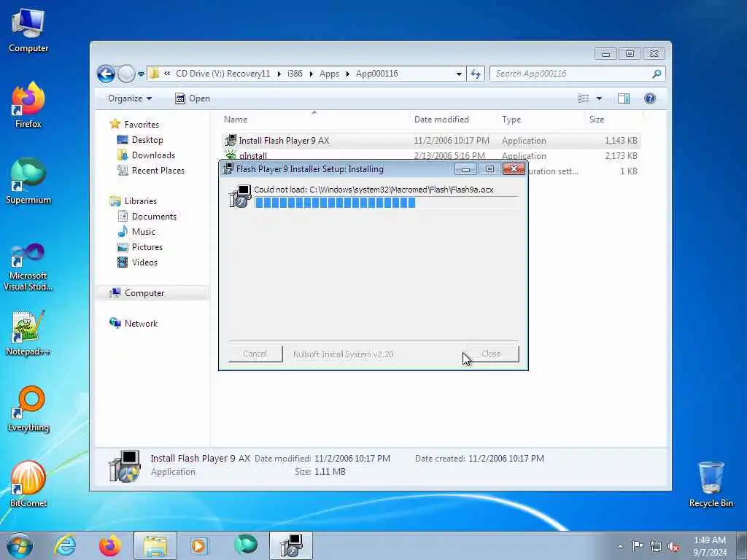Select Install Flash Player 9 AX file

430,141
